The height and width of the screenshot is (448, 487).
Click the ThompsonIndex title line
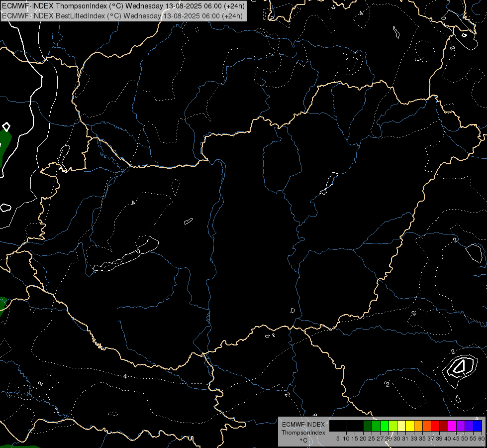coord(123,6)
